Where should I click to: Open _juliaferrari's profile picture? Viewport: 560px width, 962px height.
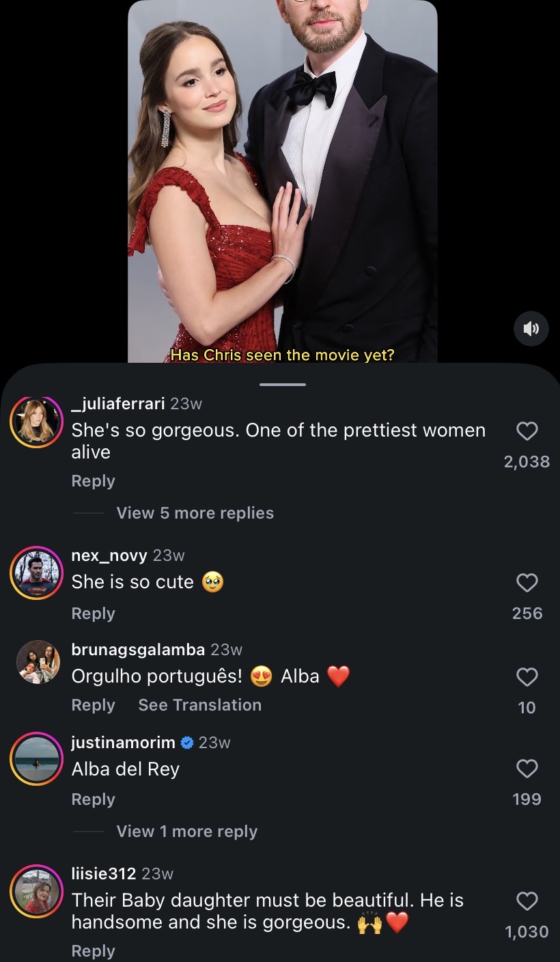click(x=36, y=422)
